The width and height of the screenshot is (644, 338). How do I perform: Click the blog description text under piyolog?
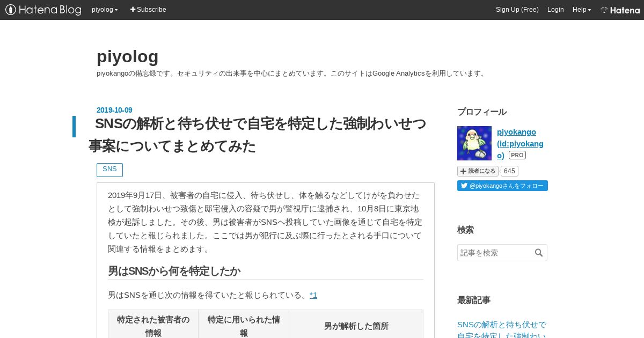point(291,74)
